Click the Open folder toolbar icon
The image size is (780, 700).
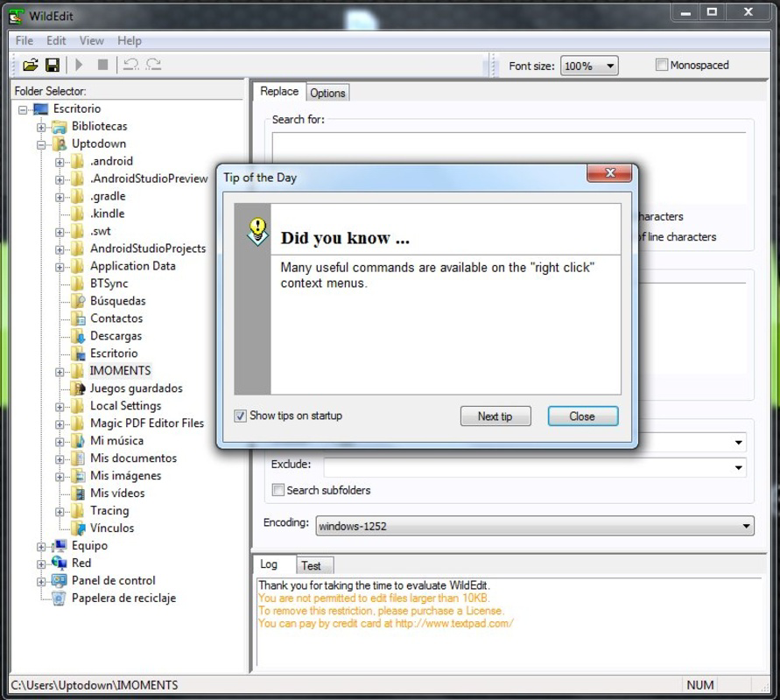coord(31,65)
